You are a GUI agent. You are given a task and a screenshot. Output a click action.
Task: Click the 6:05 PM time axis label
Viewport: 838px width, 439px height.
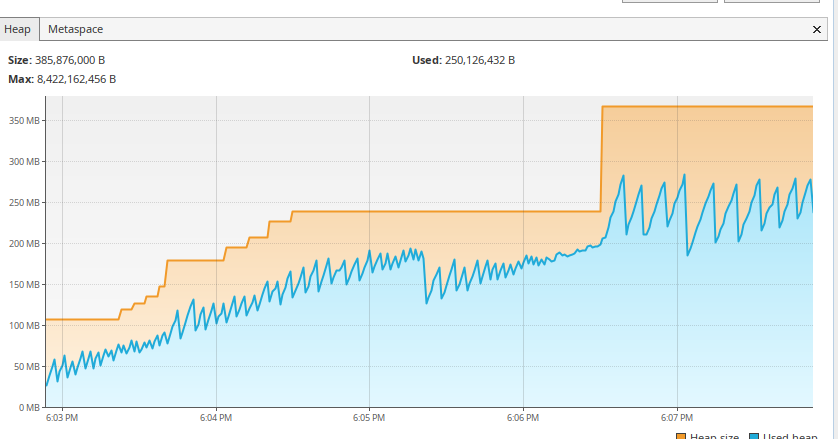[369, 418]
